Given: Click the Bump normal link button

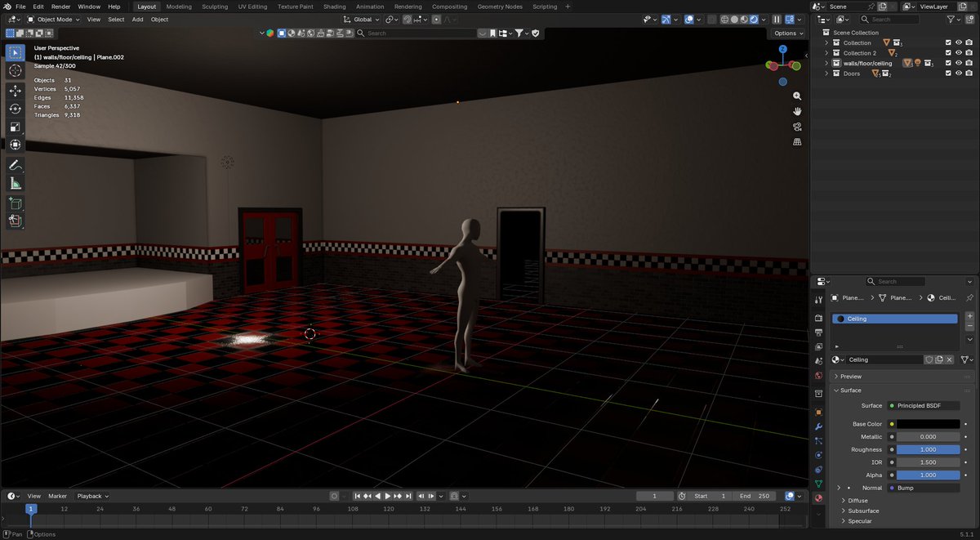Looking at the screenshot, I should click(x=925, y=488).
